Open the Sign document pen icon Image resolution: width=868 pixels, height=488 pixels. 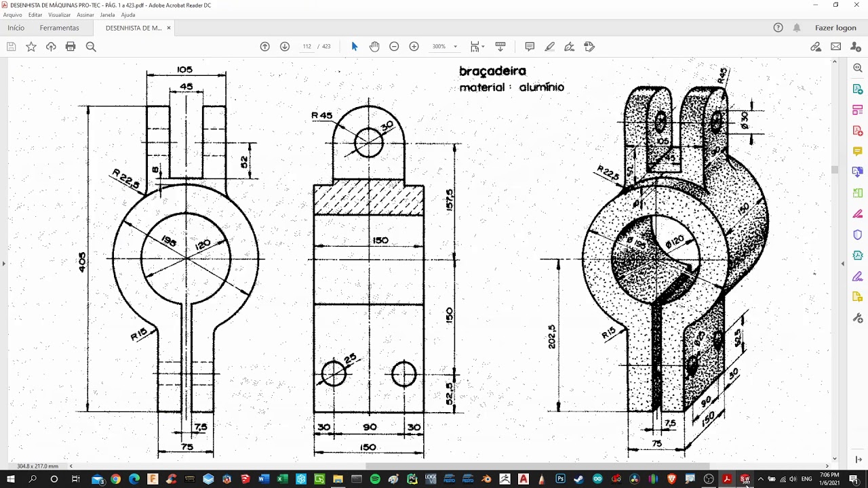click(x=570, y=47)
